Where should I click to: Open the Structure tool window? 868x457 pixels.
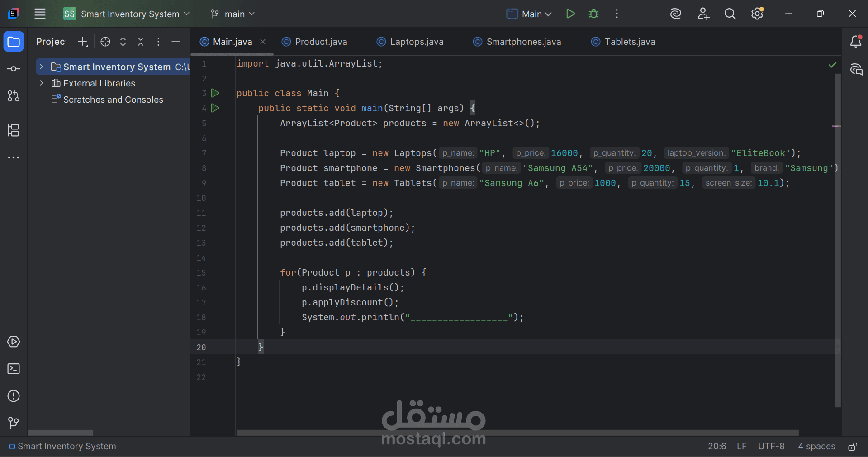click(14, 130)
